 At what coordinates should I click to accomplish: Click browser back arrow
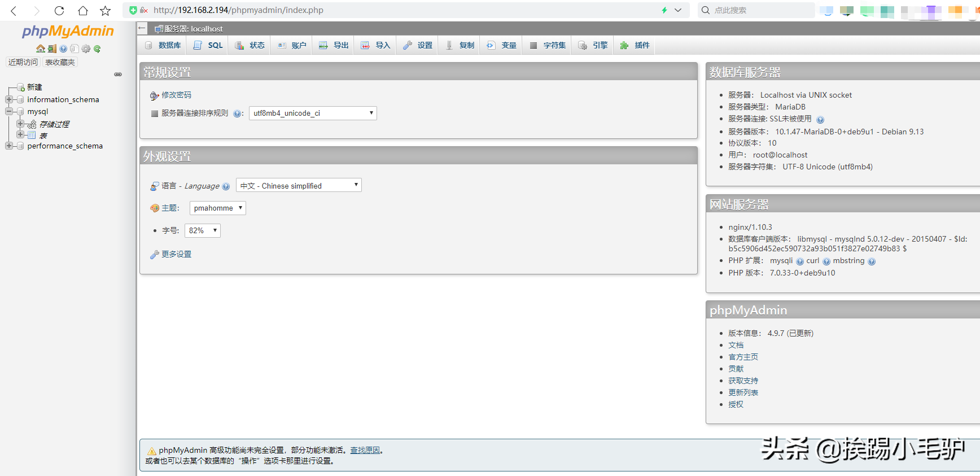14,10
